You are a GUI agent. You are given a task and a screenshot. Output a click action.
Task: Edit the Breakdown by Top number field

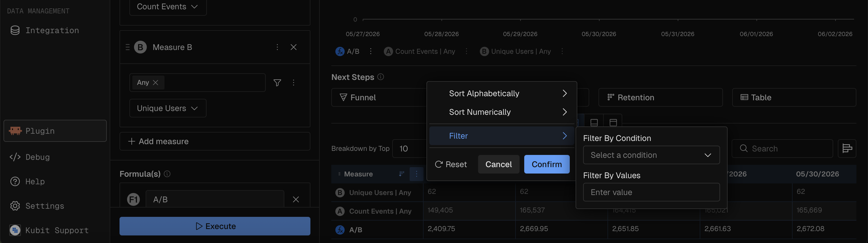tap(409, 149)
